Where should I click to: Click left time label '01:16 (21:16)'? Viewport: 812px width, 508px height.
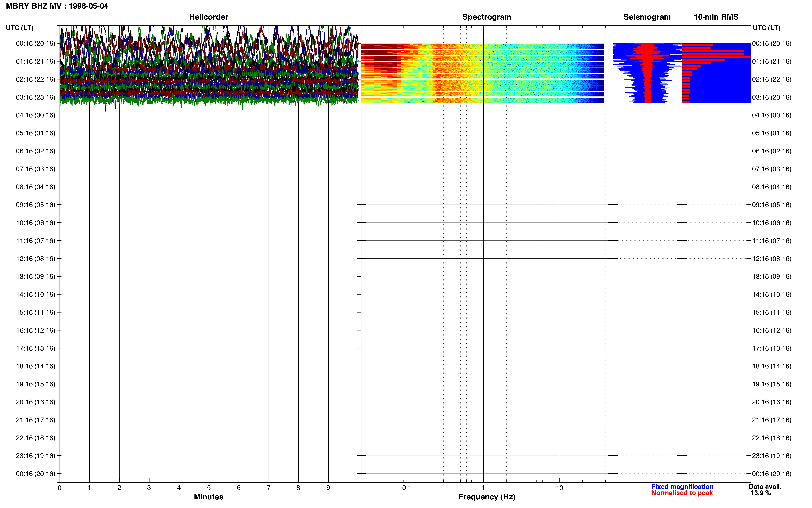(36, 61)
